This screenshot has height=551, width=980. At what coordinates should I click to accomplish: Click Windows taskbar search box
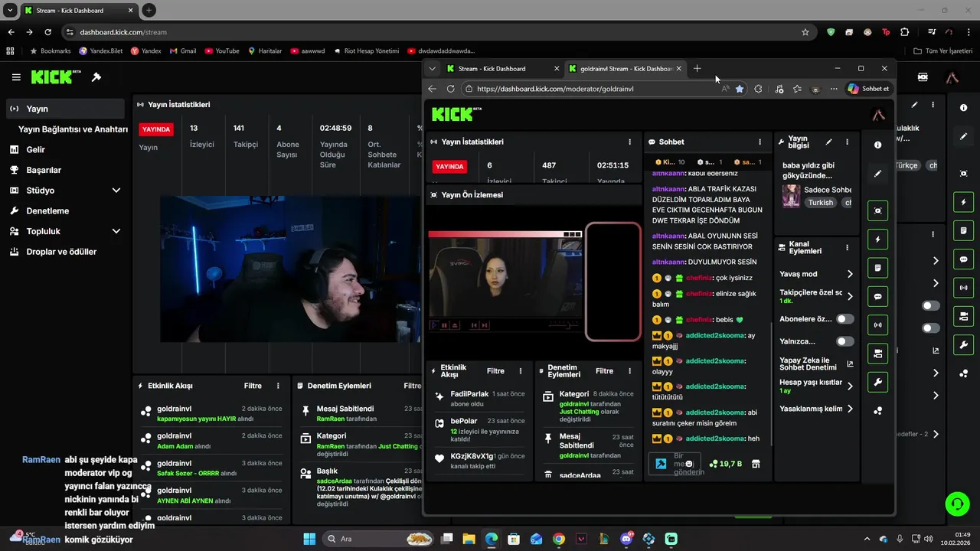379,539
